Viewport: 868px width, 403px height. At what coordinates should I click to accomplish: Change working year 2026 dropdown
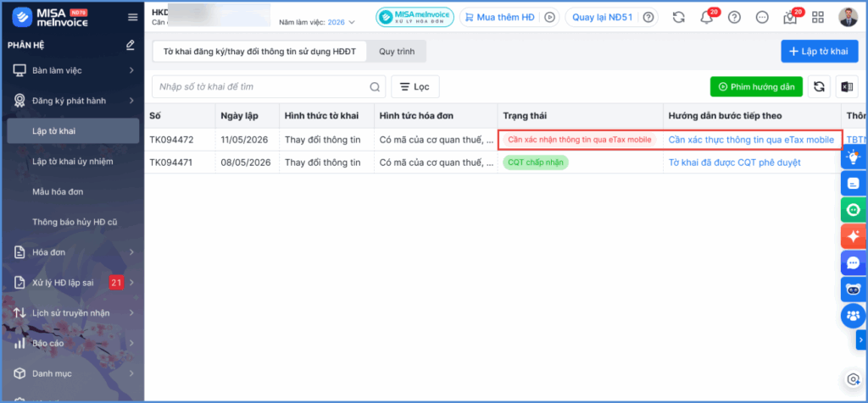(341, 22)
